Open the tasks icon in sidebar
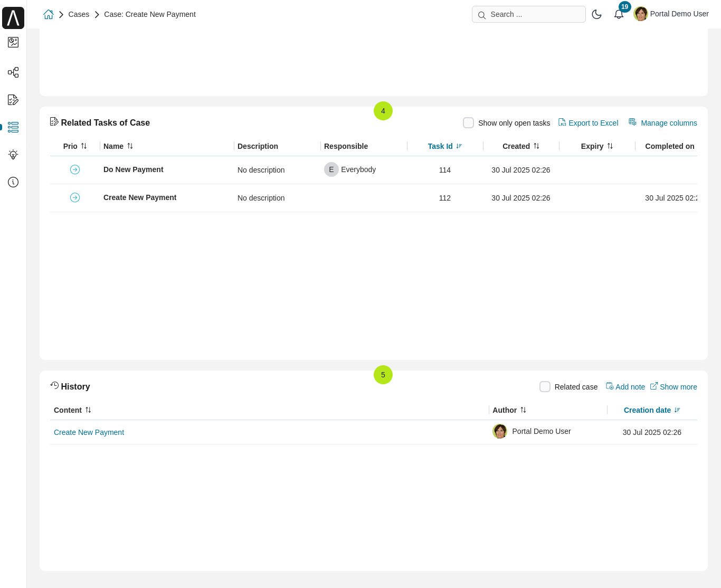 tap(13, 100)
